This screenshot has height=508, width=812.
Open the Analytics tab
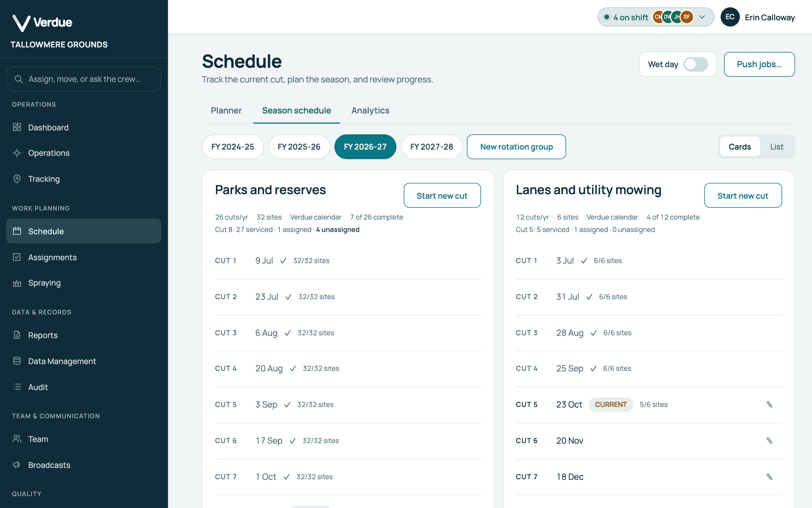coord(370,111)
